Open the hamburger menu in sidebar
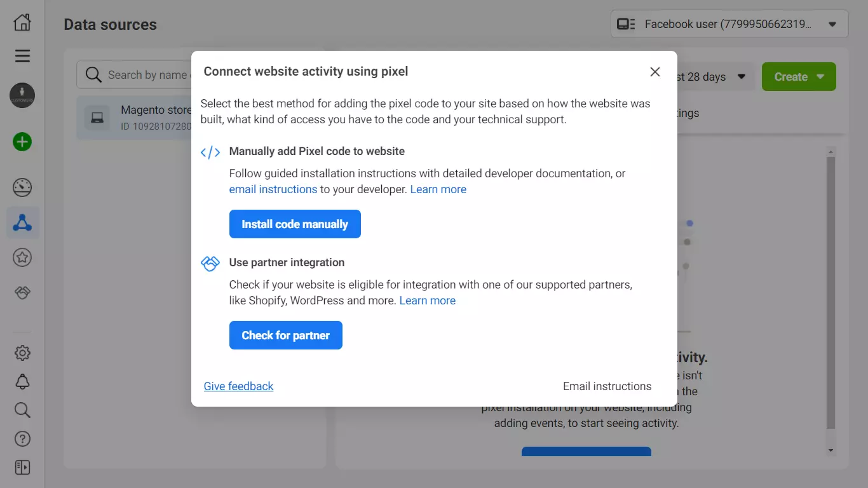The height and width of the screenshot is (488, 868). click(22, 57)
